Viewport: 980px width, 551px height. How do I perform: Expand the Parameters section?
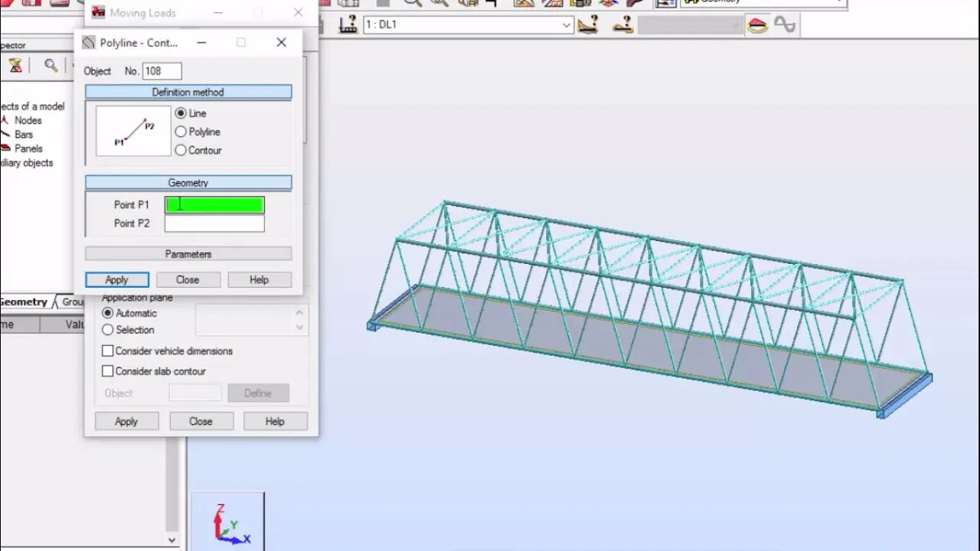188,254
